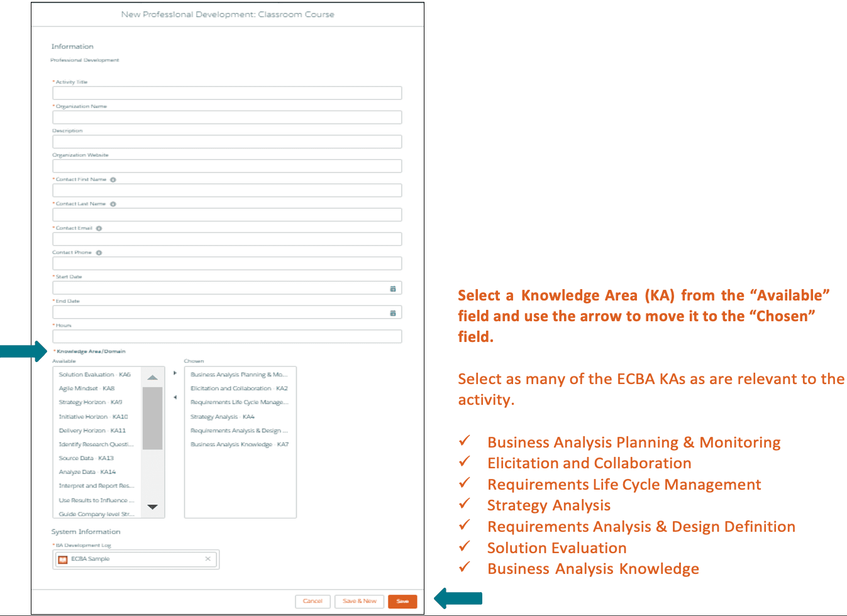Click the Cancel button
Image resolution: width=847 pixels, height=616 pixels.
(313, 602)
